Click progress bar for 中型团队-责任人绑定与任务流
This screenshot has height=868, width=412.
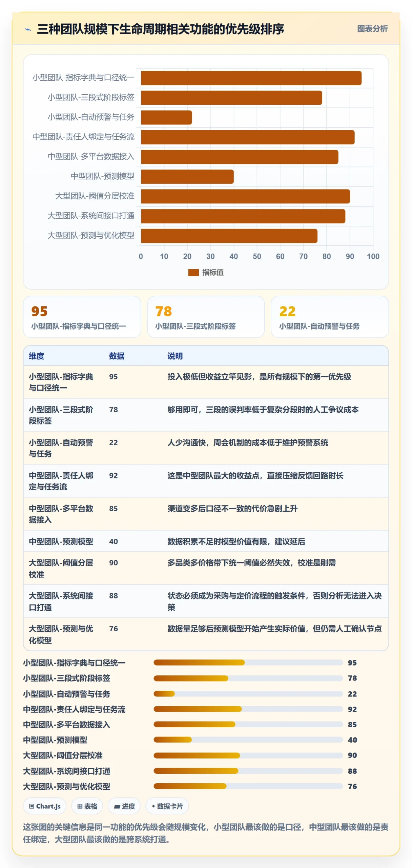(x=248, y=709)
